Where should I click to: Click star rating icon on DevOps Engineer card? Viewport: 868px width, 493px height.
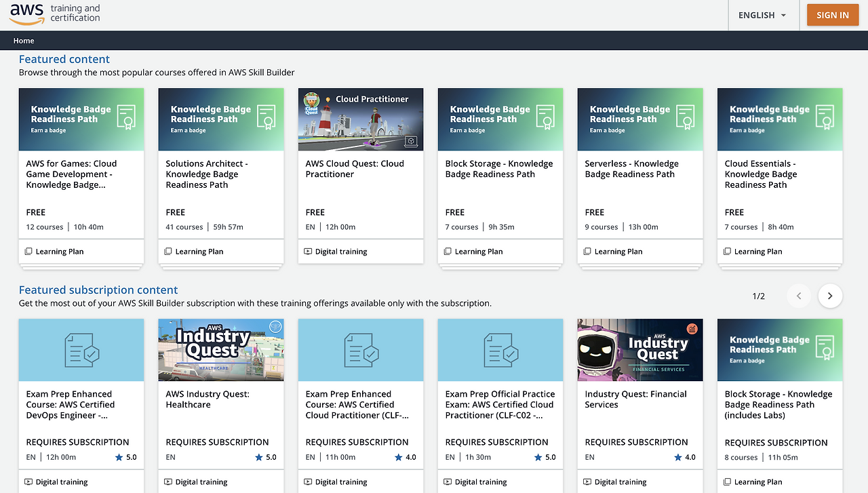pos(119,457)
